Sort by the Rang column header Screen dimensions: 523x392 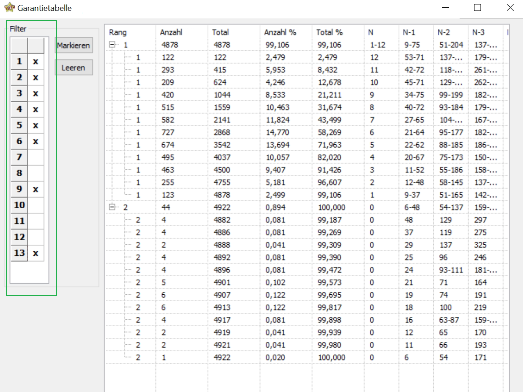click(x=130, y=32)
